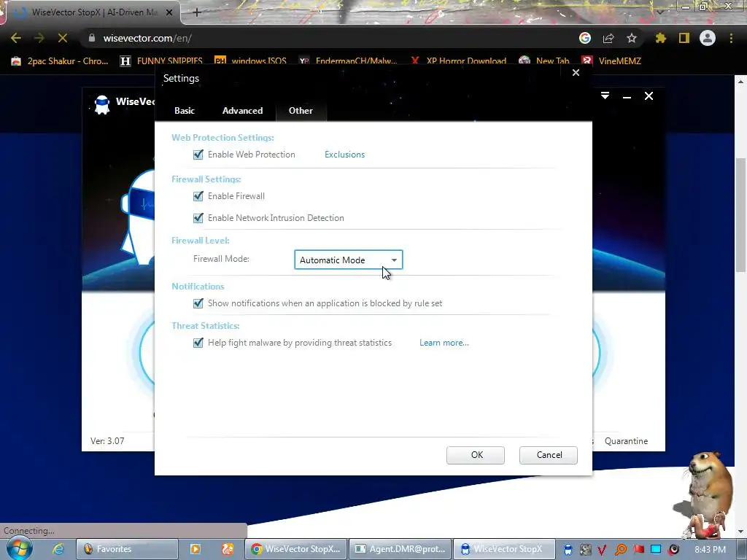Uncheck threat statistics sharing checkbox
This screenshot has height=560, width=747.
[198, 343]
